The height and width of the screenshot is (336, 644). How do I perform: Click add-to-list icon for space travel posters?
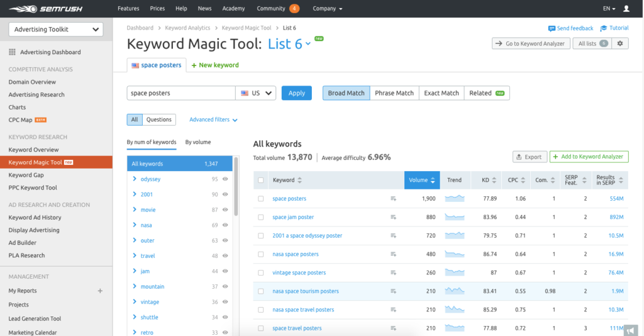coord(393,328)
